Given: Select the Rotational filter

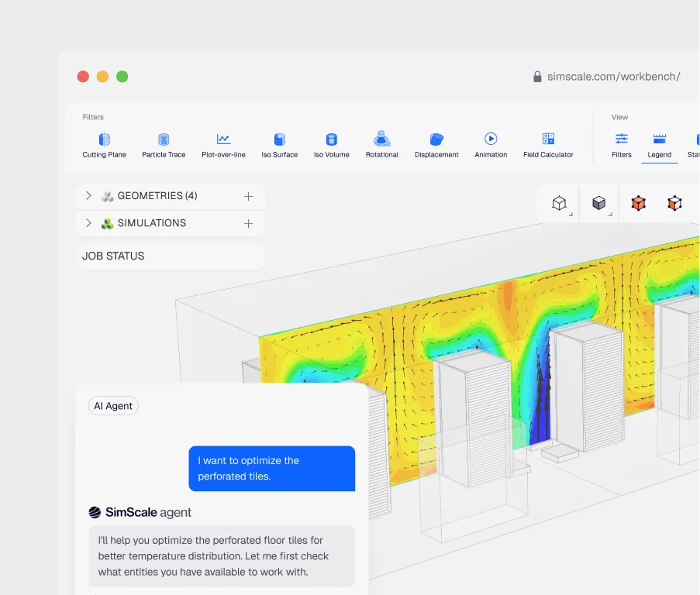Looking at the screenshot, I should tap(381, 146).
